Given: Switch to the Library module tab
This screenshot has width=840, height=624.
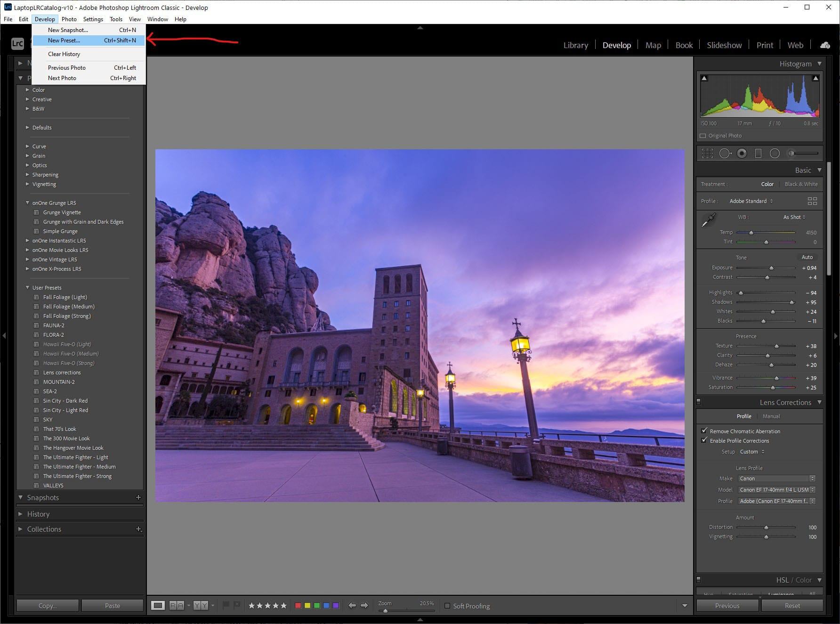Looking at the screenshot, I should coord(575,45).
